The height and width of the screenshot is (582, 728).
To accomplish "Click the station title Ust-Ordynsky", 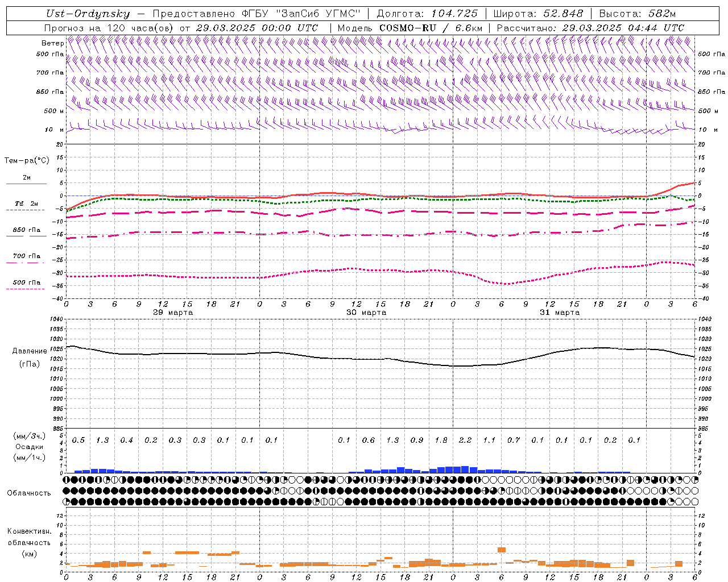I will click(x=88, y=14).
